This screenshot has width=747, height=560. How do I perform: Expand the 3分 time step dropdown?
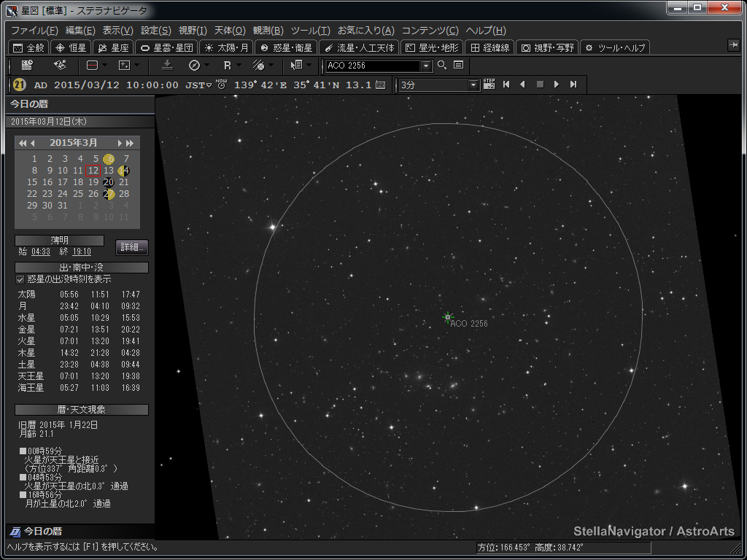pos(473,85)
